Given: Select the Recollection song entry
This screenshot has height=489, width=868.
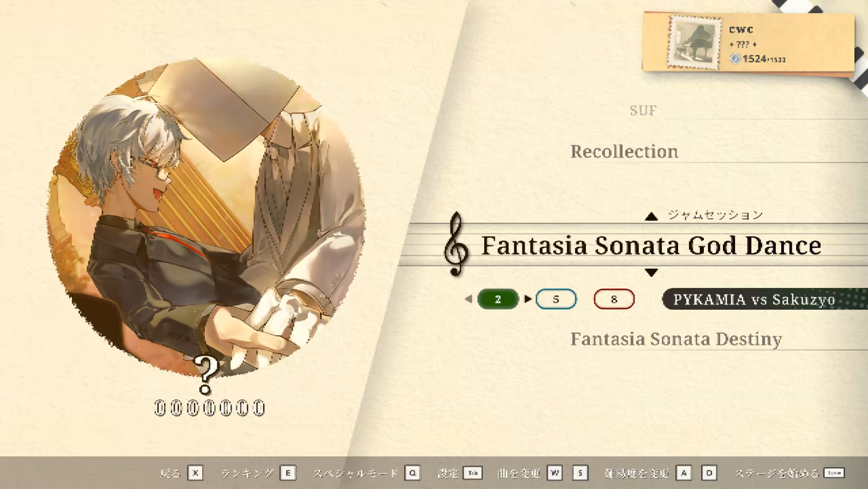Looking at the screenshot, I should (624, 151).
